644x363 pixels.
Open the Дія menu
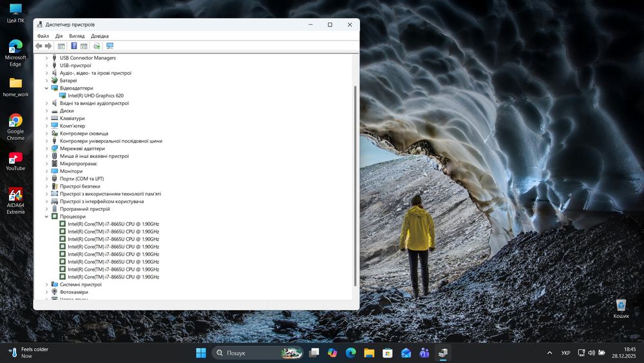pos(59,36)
